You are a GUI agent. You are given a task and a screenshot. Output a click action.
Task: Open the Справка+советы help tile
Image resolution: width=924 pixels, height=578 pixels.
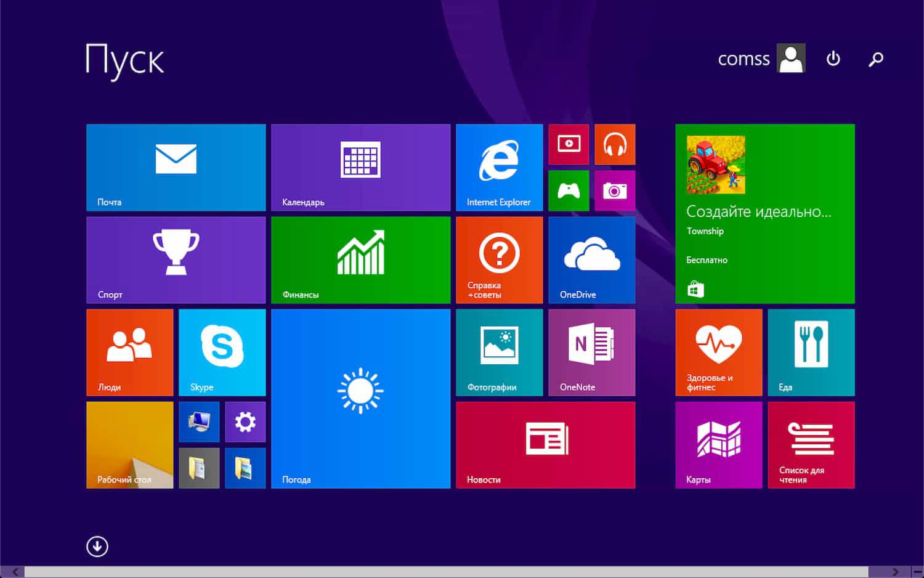pos(499,259)
